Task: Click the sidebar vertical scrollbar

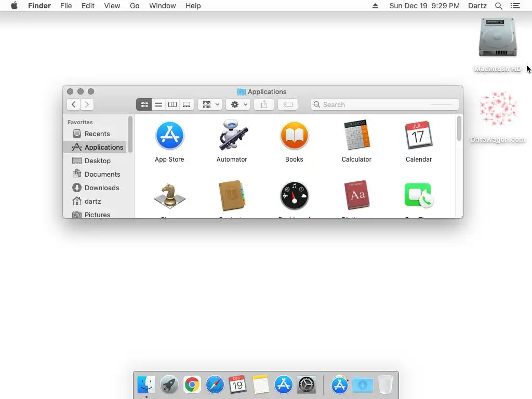Action: click(130, 135)
